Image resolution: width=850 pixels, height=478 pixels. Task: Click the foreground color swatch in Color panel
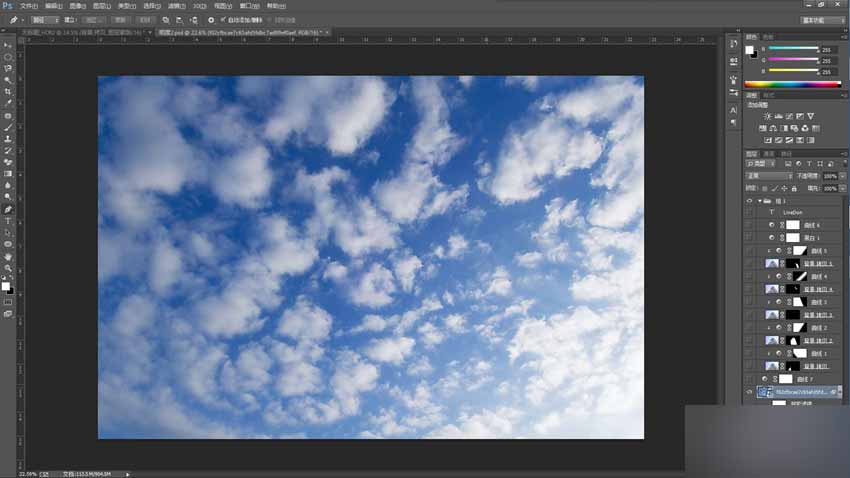click(749, 50)
